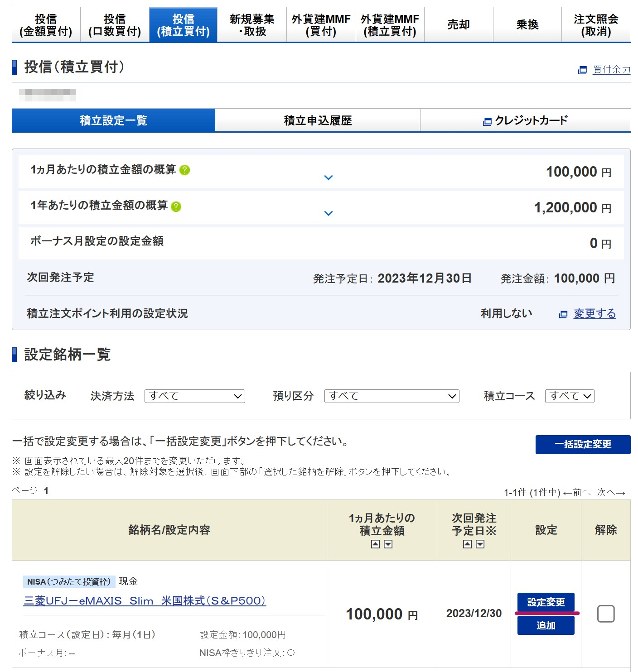Viewport: 638px width, 672px height.
Task: Open the eMAXIS Slim 米国株式(S&P500) fund link
Action: click(145, 601)
